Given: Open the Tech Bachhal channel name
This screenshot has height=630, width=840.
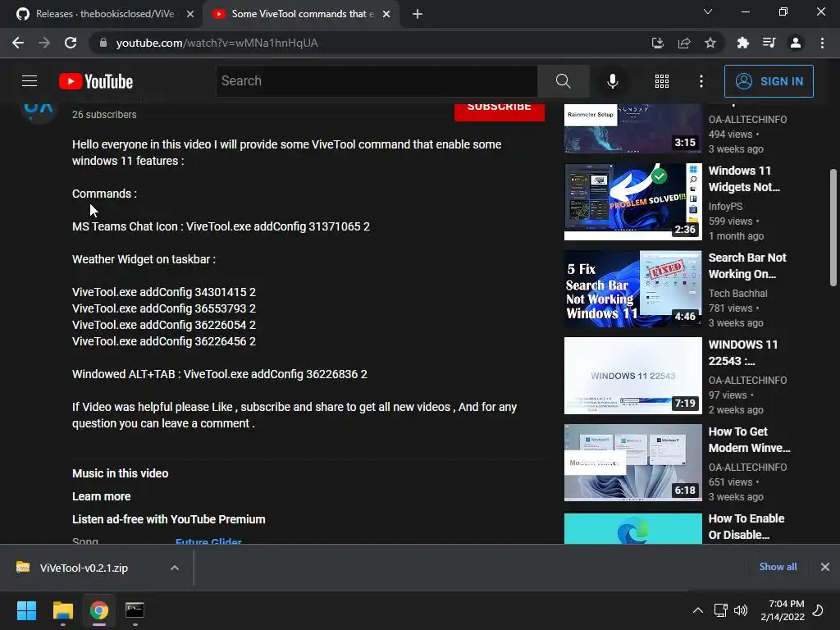Looking at the screenshot, I should click(x=737, y=294).
